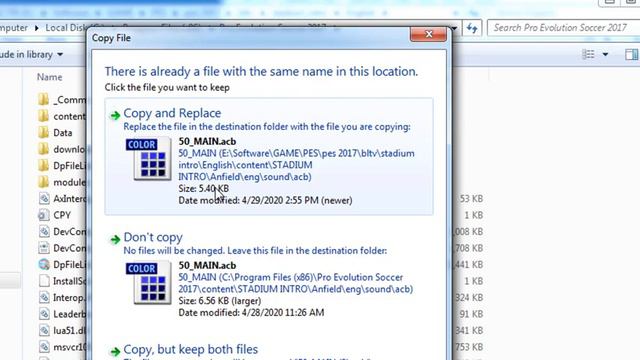This screenshot has height=360, width=640.
Task: Expand the breadcrumb arrow after Computer
Action: [36, 28]
